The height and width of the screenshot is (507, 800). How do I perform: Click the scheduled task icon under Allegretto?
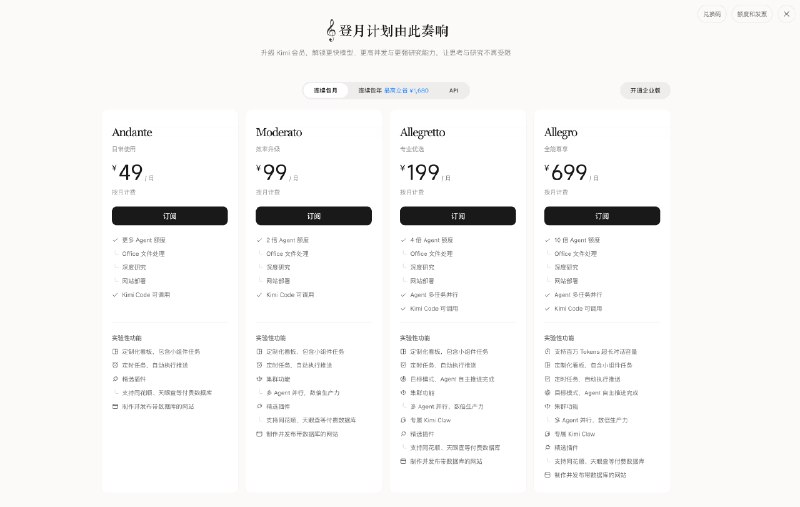point(403,365)
